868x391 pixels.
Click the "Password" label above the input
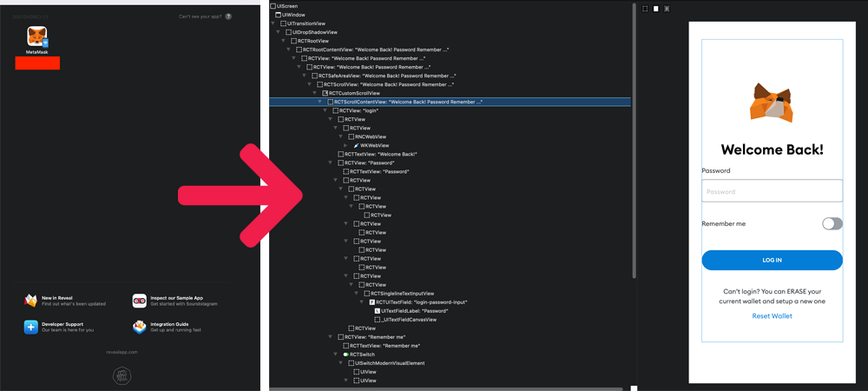[x=716, y=170]
